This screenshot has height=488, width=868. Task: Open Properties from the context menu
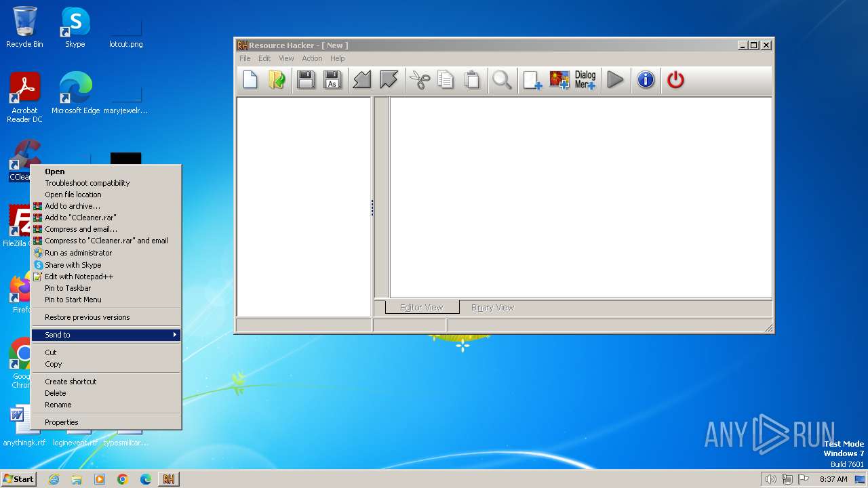(106, 422)
